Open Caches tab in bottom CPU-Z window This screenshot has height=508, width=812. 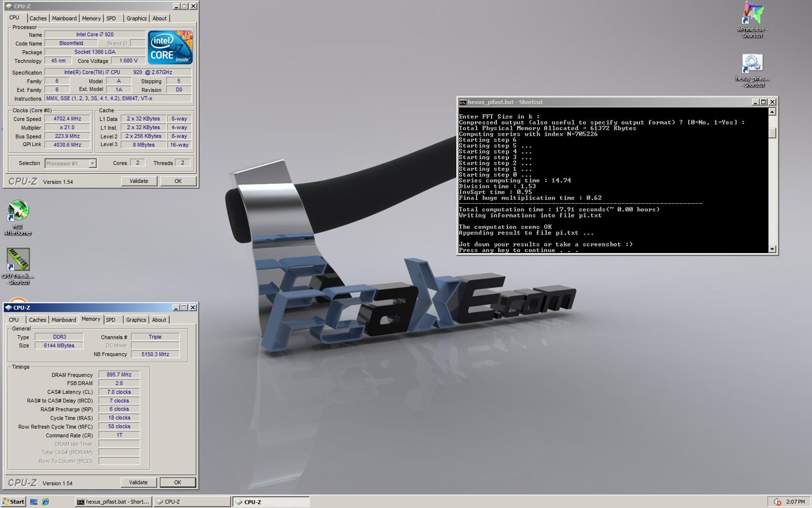click(38, 320)
